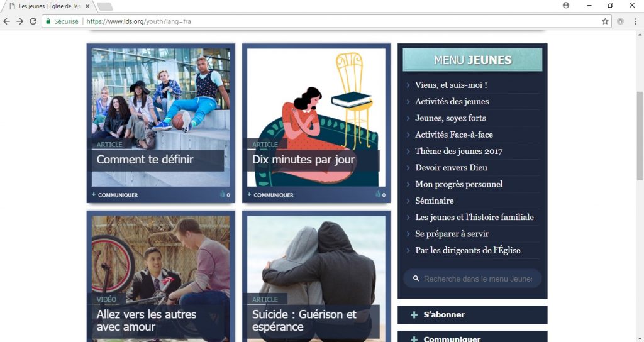The image size is (644, 342).
Task: Open 'Activités Face-à-face' menu item
Action: [454, 135]
